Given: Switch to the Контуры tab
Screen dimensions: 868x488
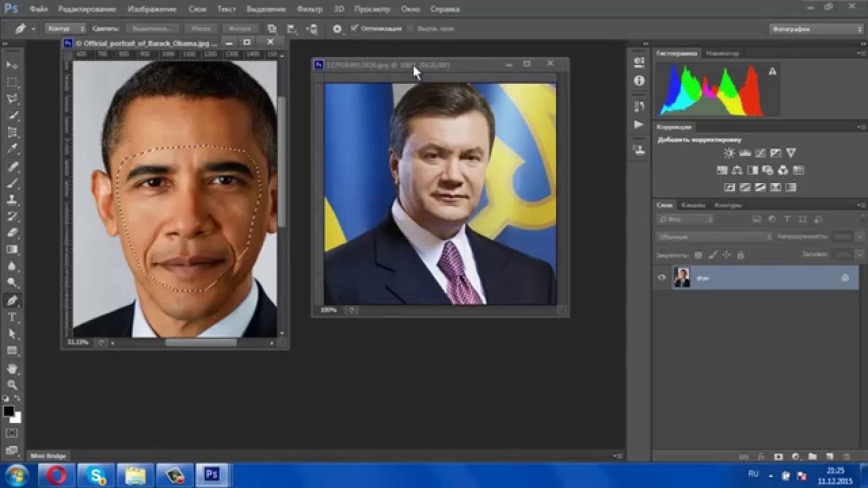Looking at the screenshot, I should [728, 205].
